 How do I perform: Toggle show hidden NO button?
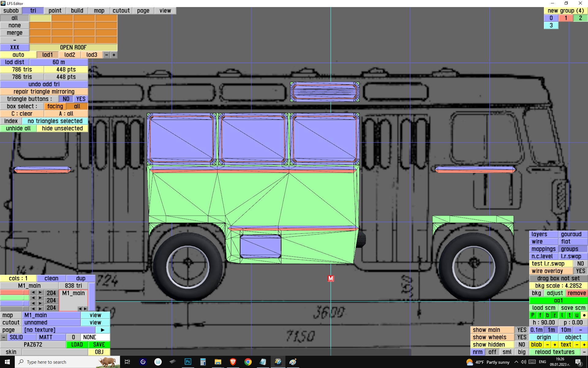click(522, 345)
